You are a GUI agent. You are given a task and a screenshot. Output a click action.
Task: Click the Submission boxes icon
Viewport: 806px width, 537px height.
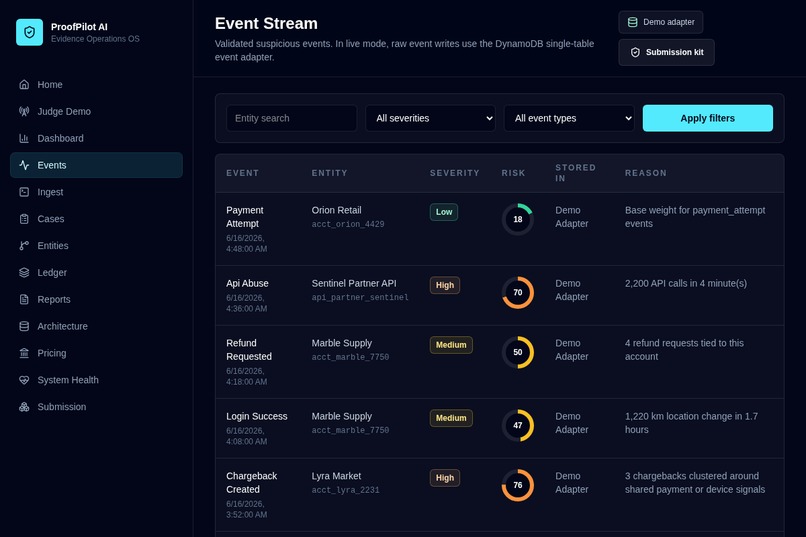point(24,406)
